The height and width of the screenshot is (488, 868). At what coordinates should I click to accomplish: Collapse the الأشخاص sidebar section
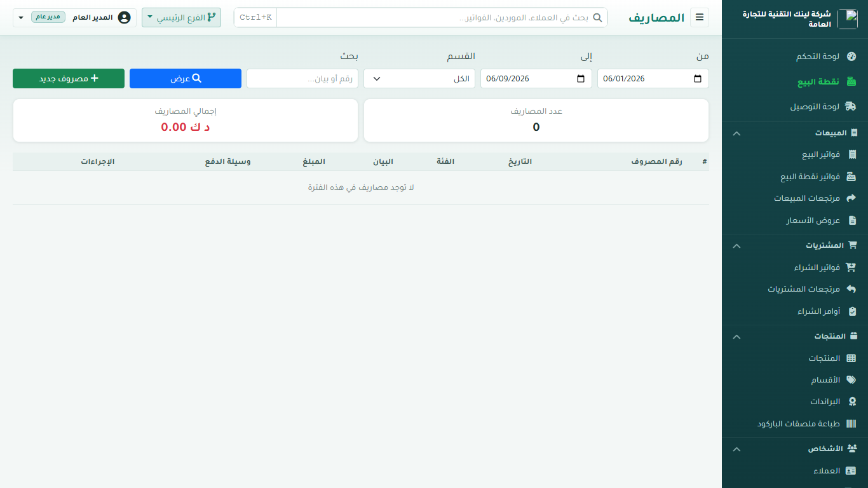(795, 449)
